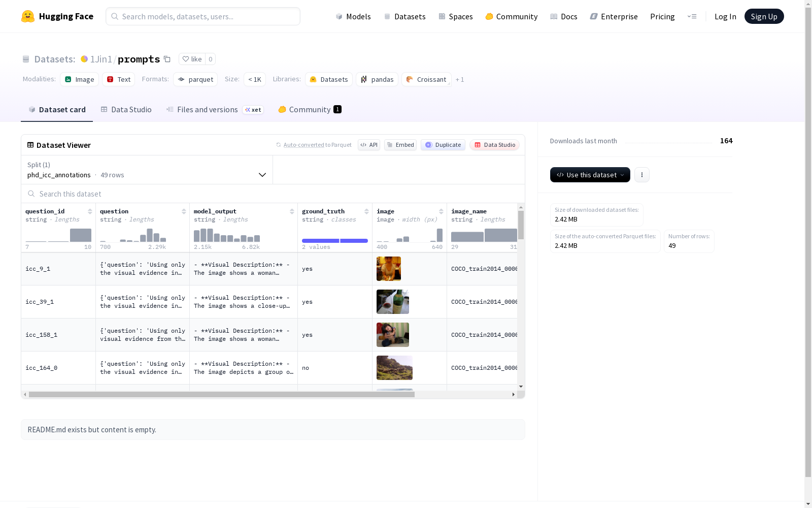Click the Croissant library tag
The image size is (812, 508).
click(426, 79)
